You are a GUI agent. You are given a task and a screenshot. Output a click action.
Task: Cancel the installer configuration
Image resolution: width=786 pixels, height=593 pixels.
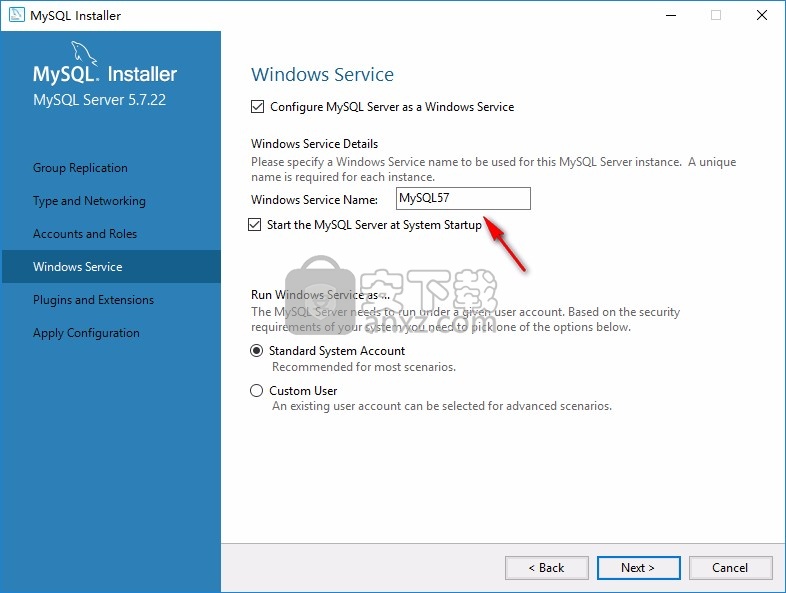coord(730,568)
